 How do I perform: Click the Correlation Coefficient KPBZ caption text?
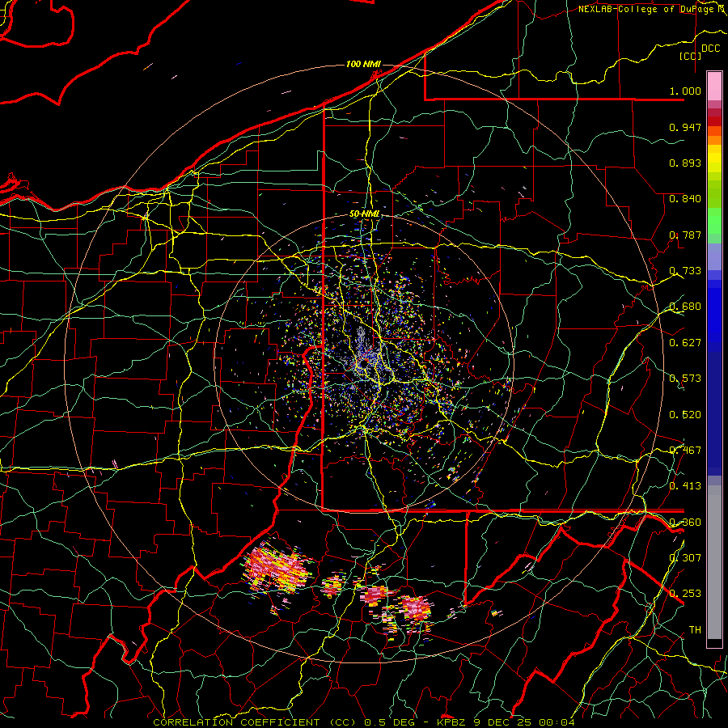pyautogui.click(x=364, y=722)
